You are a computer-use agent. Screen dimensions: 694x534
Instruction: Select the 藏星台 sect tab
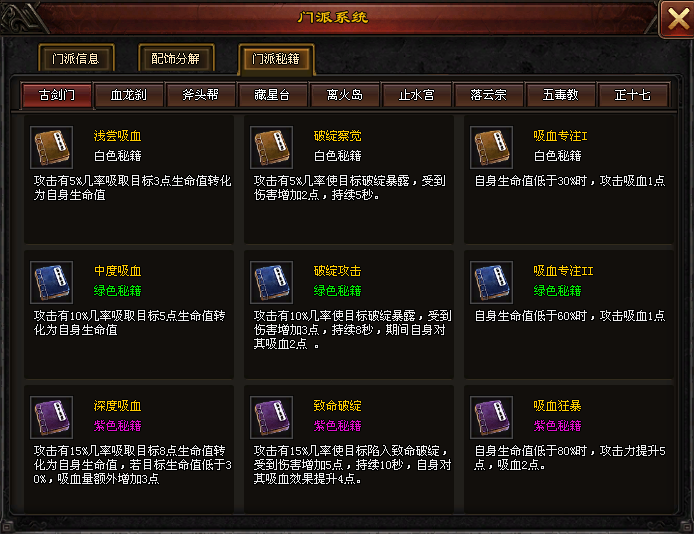coord(273,95)
